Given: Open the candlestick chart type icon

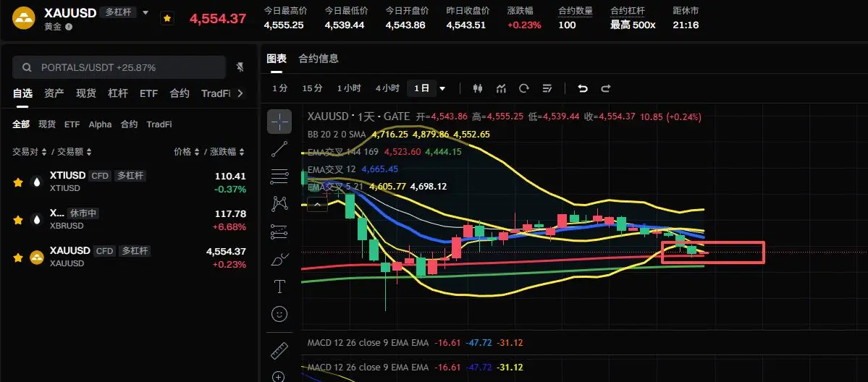Looking at the screenshot, I should pos(479,88).
